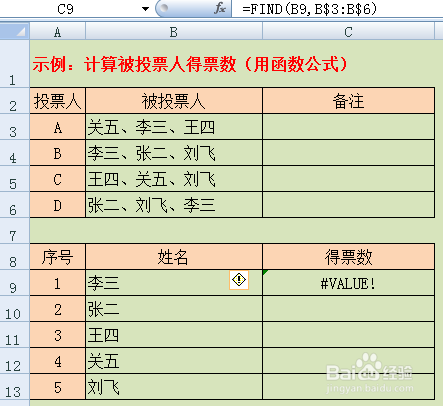Click empty 得票数 cell for 张二

coord(348,309)
